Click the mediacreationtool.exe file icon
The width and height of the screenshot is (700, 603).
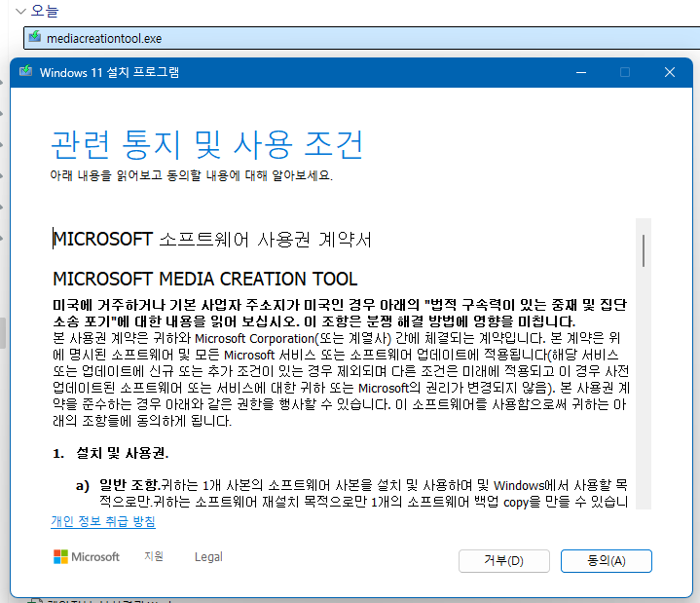point(35,37)
